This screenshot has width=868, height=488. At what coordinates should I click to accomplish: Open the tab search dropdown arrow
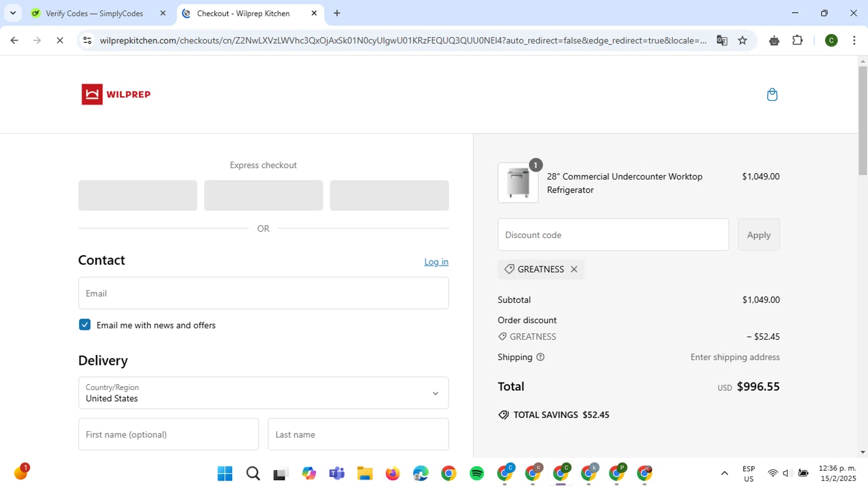[13, 13]
